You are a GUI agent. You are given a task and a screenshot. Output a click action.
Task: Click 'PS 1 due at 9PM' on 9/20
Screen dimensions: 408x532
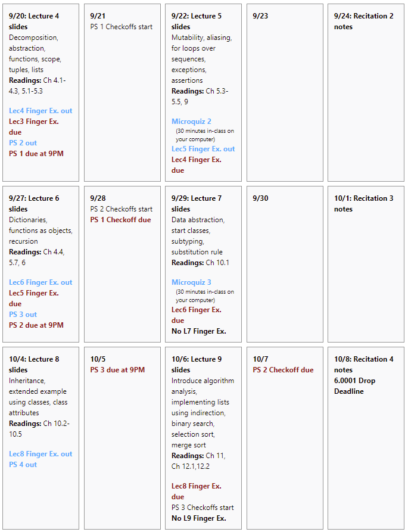(36, 154)
